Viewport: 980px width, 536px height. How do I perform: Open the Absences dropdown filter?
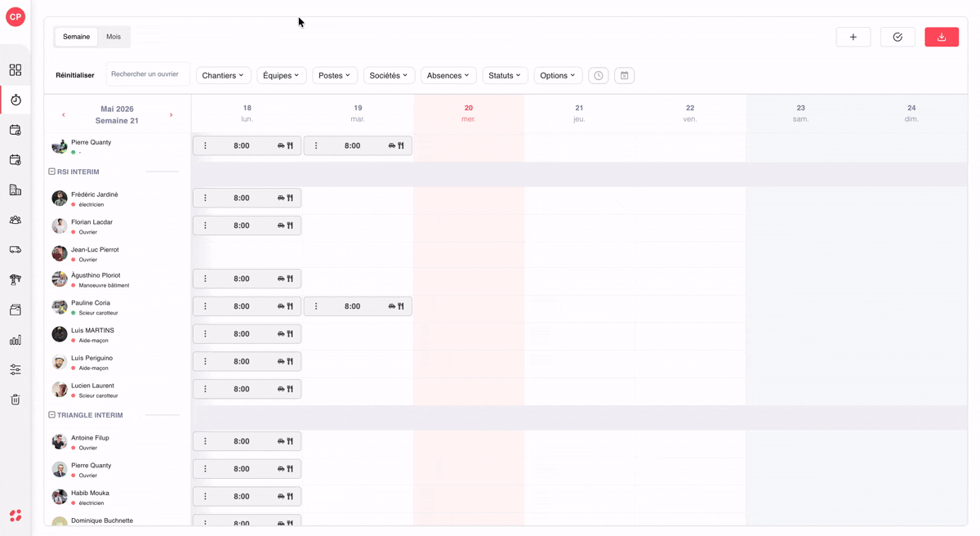[x=448, y=75]
